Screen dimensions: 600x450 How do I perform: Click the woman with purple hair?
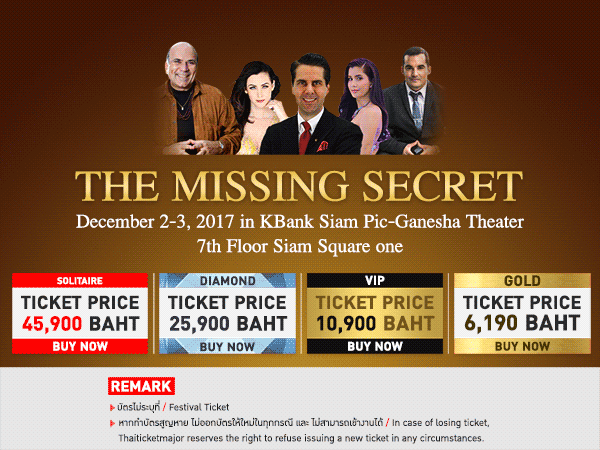(x=364, y=107)
